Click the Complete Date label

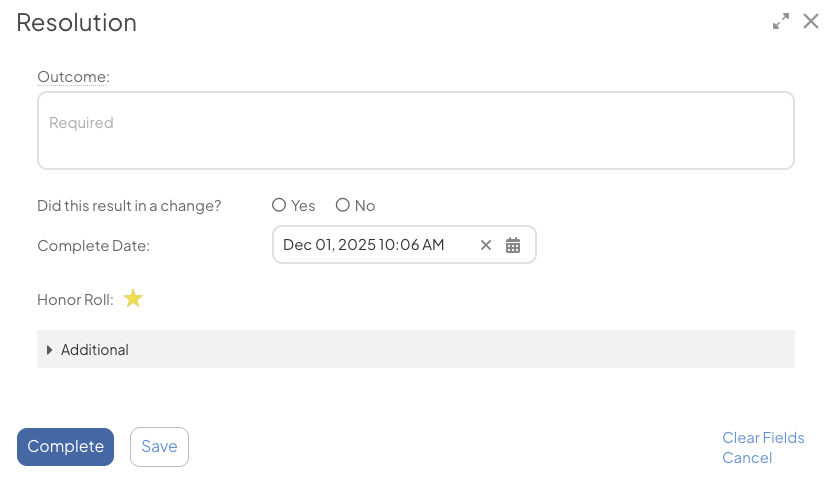tap(93, 245)
